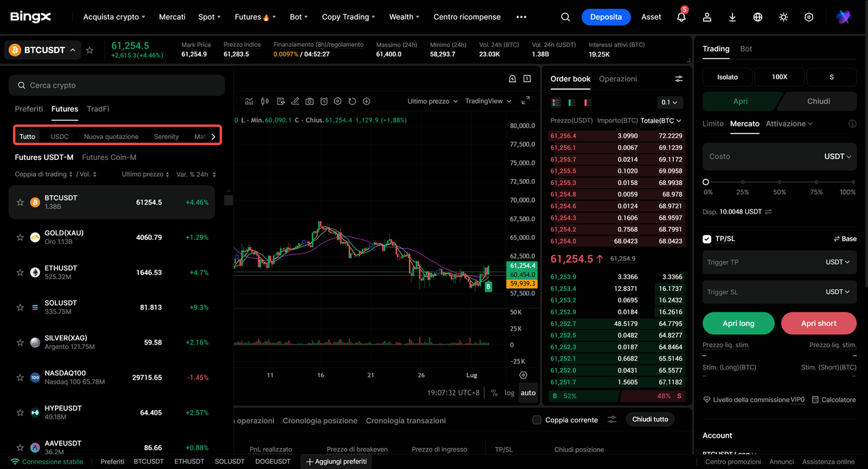Select the TradFi tab
The width and height of the screenshot is (868, 469).
pyautogui.click(x=98, y=108)
